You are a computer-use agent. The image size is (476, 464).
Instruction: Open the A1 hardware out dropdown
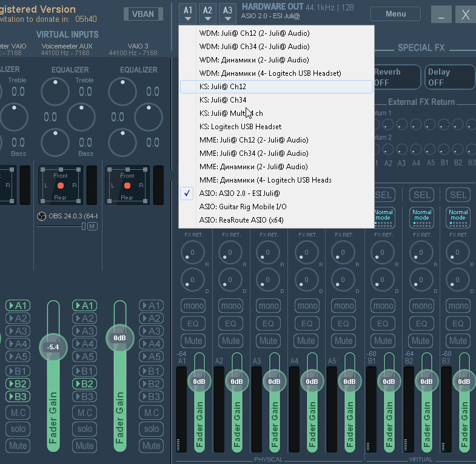click(188, 13)
